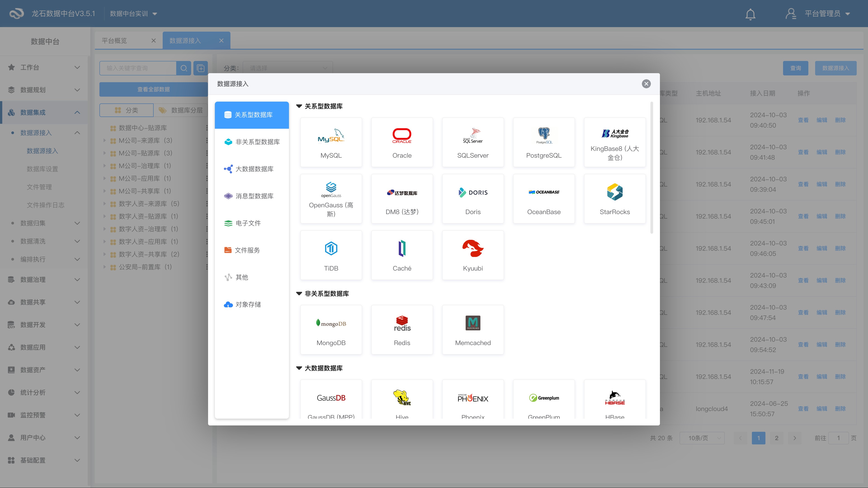
Task: Select 文件服务 in dialog sidebar
Action: pos(252,250)
